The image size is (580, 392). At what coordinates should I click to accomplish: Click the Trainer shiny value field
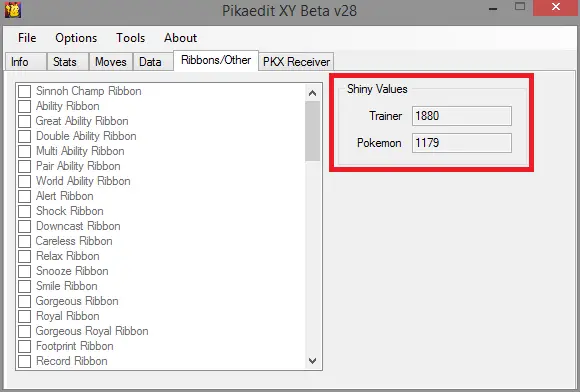462,116
